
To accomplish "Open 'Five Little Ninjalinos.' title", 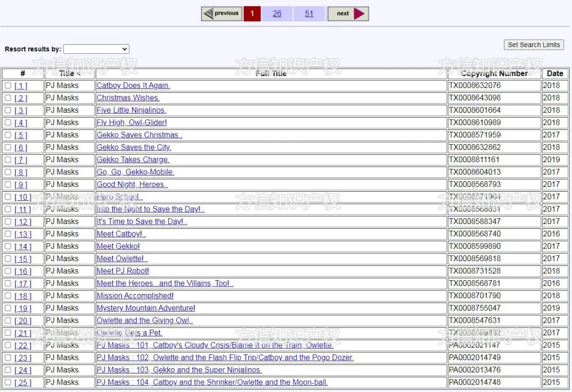I will click(131, 110).
